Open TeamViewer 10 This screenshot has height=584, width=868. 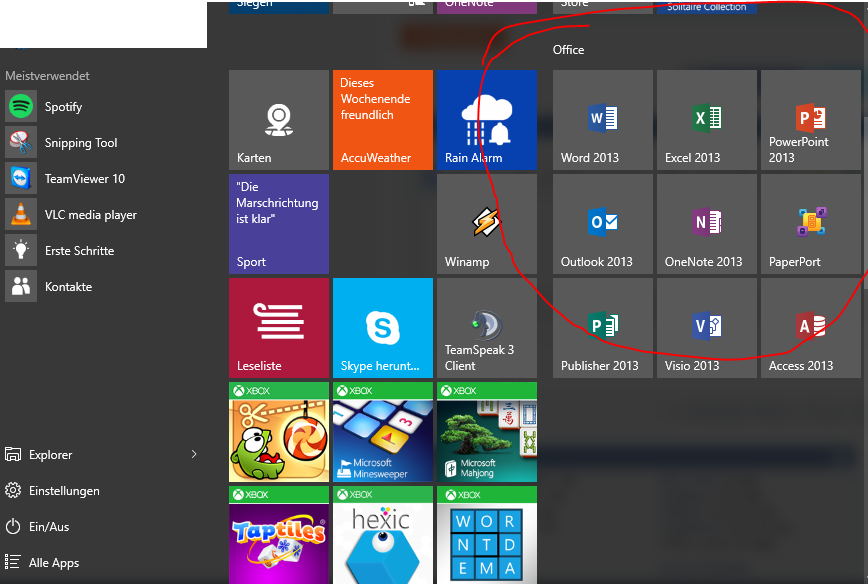coord(102,178)
